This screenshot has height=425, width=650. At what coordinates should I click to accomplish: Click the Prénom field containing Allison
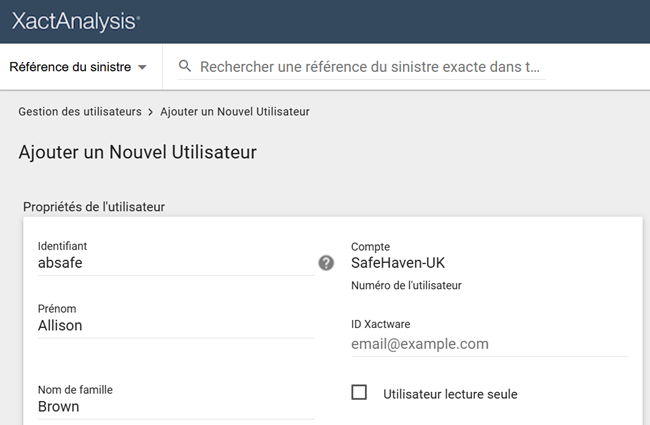tap(175, 326)
